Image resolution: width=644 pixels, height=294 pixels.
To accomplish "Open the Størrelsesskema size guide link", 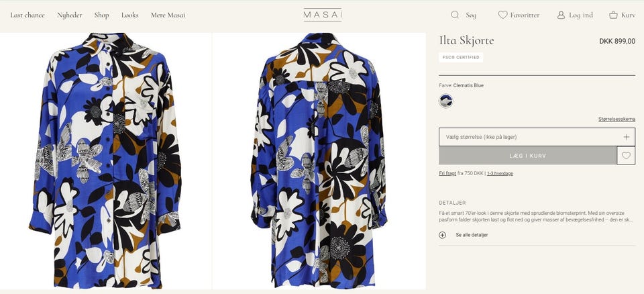I will pyautogui.click(x=616, y=119).
